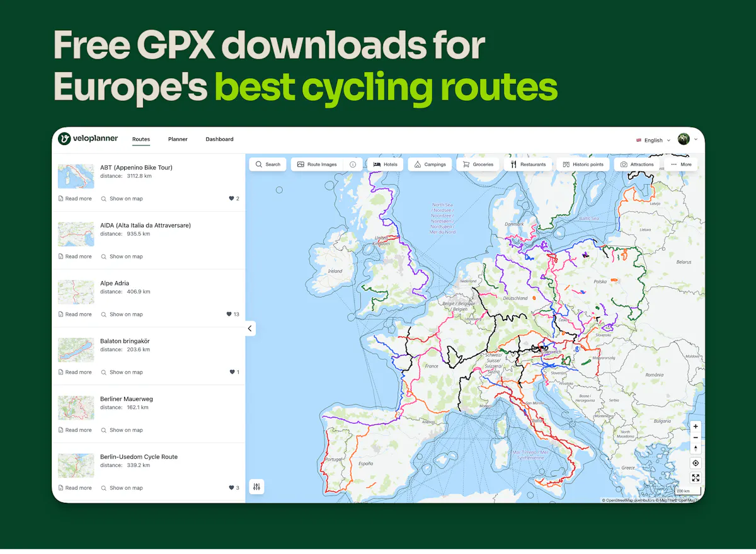This screenshot has height=554, width=756.
Task: Collapse the routes list panel
Action: coord(250,328)
